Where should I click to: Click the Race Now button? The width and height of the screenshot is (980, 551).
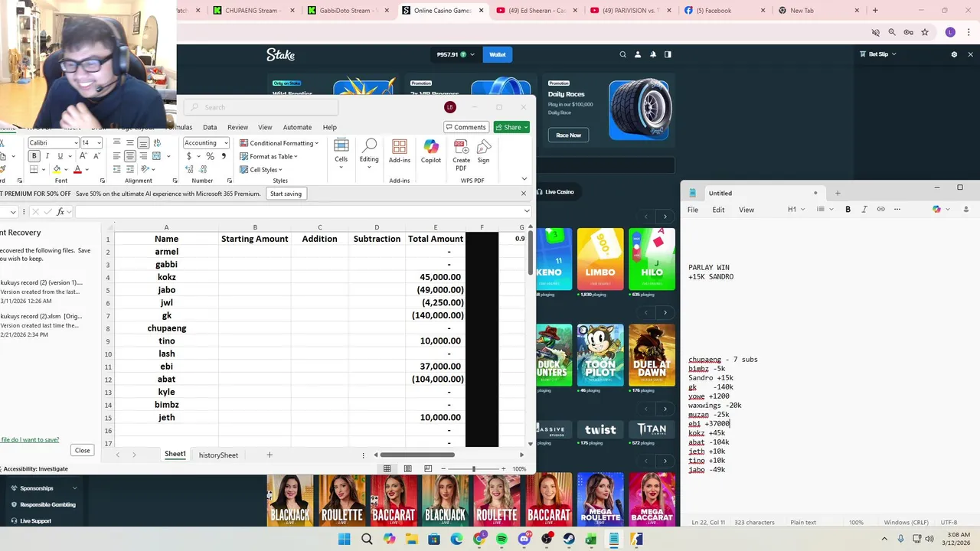pos(568,135)
